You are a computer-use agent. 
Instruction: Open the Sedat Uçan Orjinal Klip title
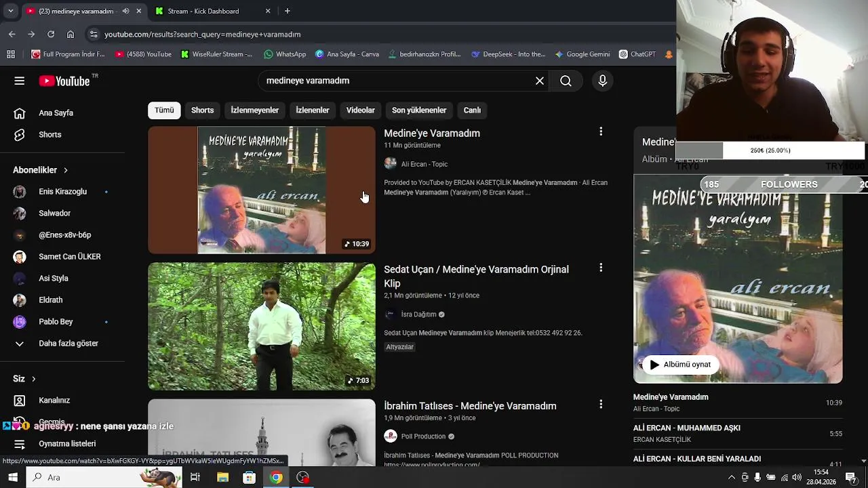pyautogui.click(x=476, y=277)
